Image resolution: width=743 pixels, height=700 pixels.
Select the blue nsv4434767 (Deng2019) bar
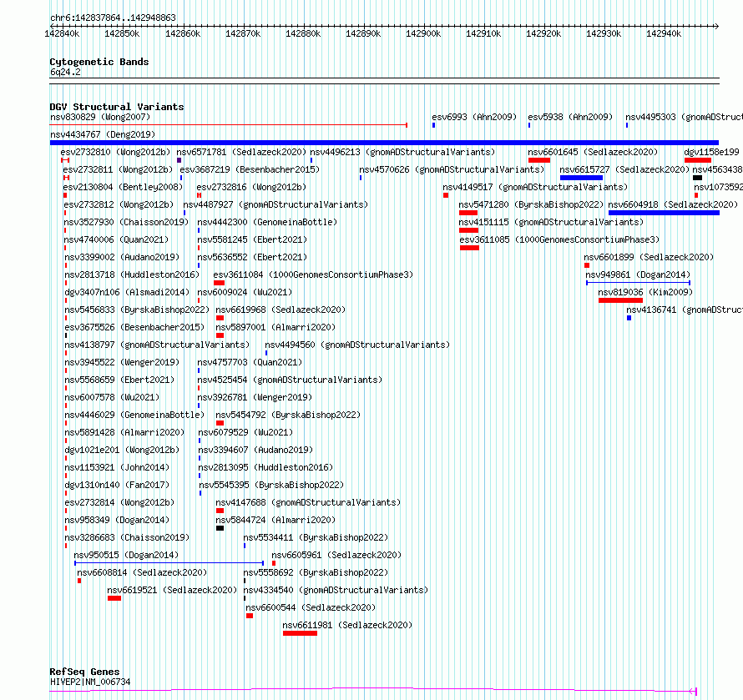[x=384, y=143]
